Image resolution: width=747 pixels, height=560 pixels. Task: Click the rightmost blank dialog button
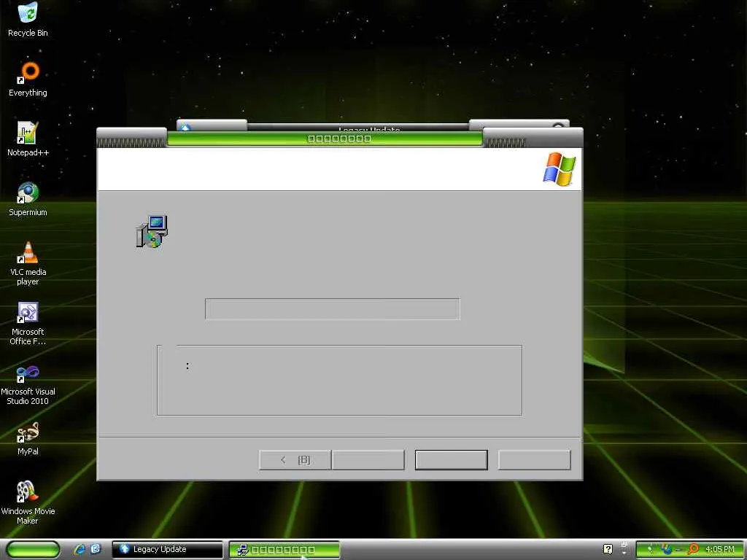pos(534,459)
